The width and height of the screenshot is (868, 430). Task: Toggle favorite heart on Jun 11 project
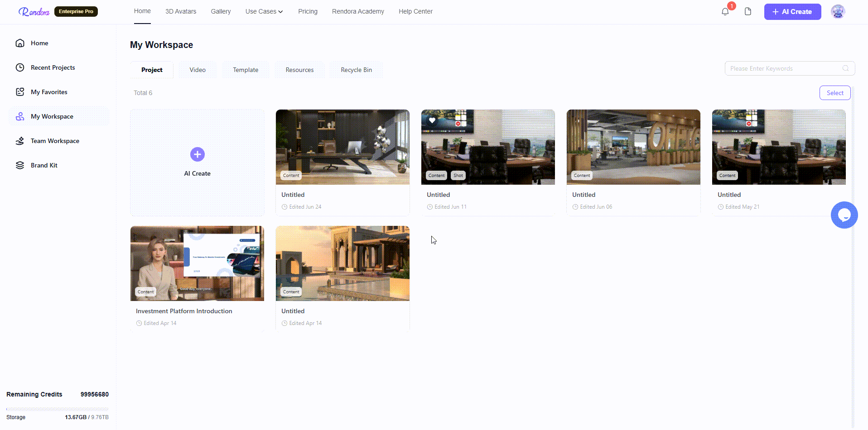(432, 120)
